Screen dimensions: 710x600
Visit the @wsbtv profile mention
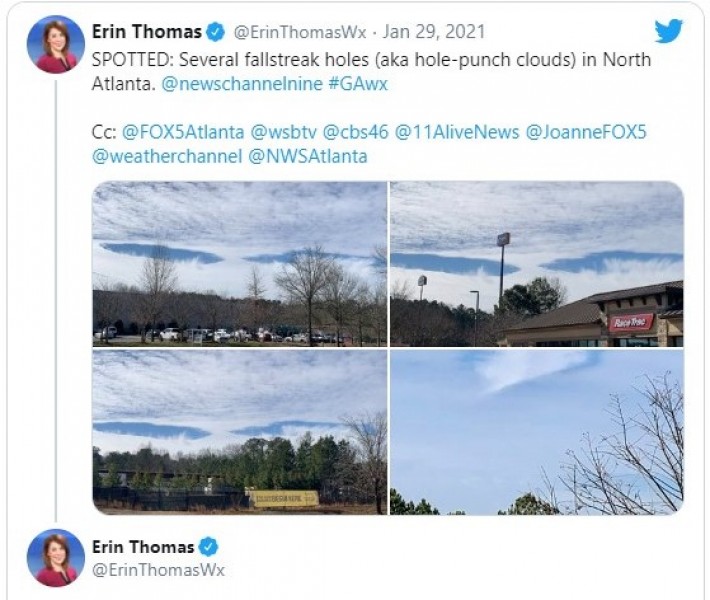pos(283,132)
